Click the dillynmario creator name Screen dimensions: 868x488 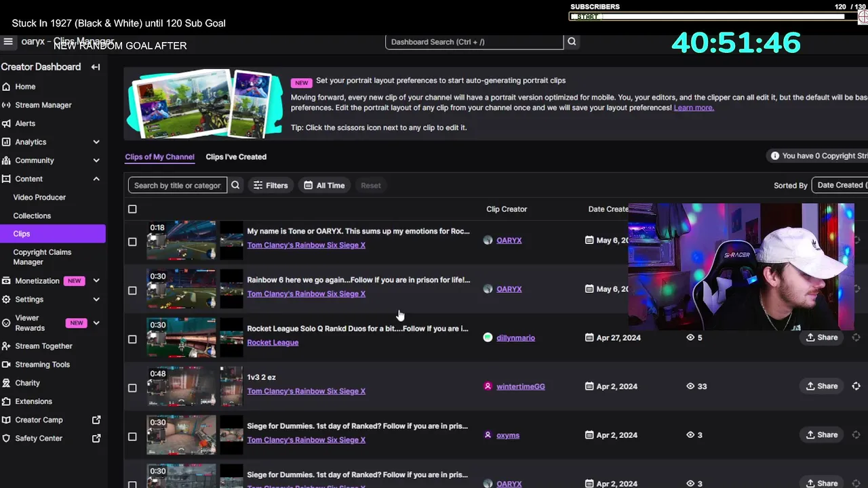515,338
